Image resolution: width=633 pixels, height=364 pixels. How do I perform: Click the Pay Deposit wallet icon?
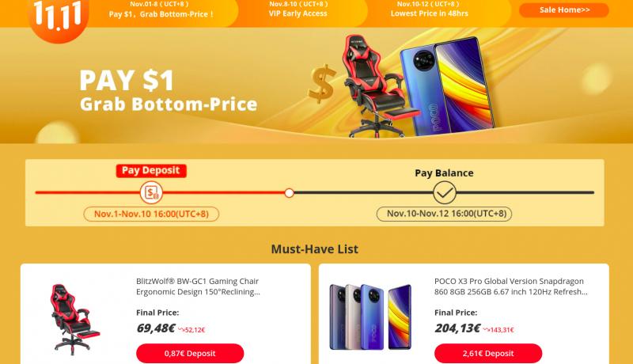(151, 192)
